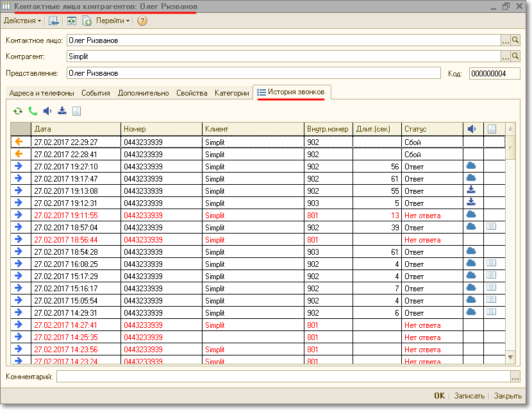The image size is (532, 410).
Task: Click magnifier icon beside Контактное лицо field
Action: 515,40
